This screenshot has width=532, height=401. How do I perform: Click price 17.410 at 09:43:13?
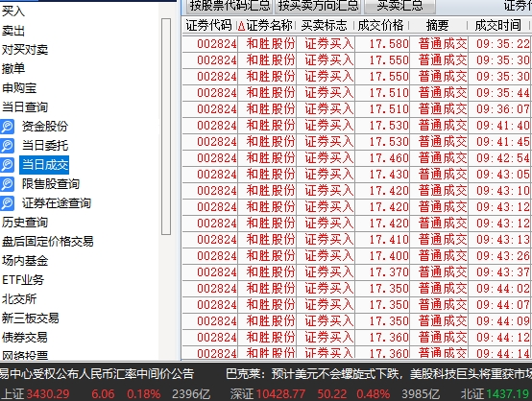pos(389,239)
